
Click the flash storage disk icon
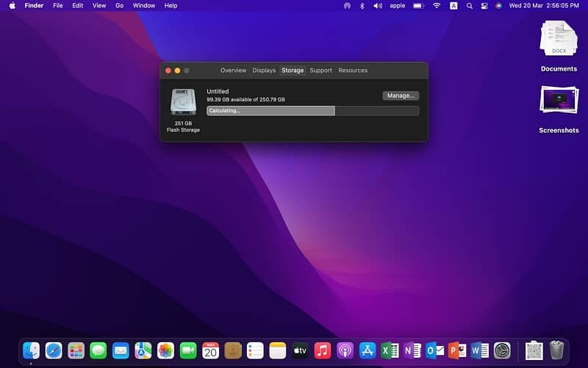(x=183, y=102)
